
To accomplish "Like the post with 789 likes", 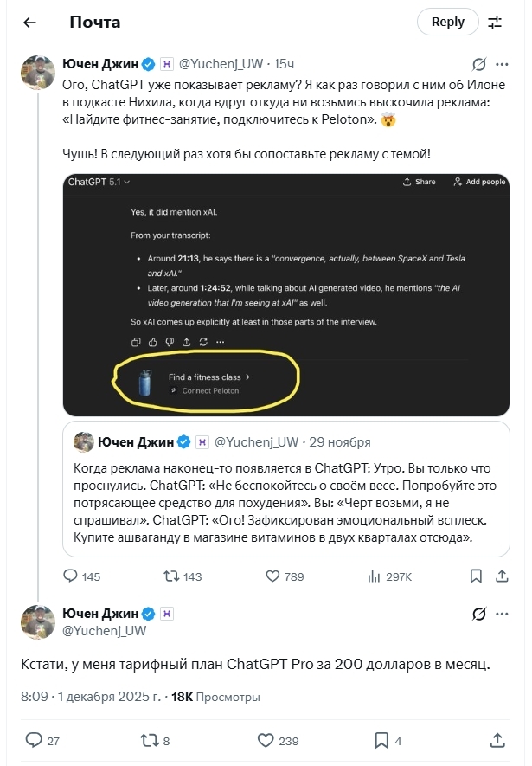I will 272,576.
